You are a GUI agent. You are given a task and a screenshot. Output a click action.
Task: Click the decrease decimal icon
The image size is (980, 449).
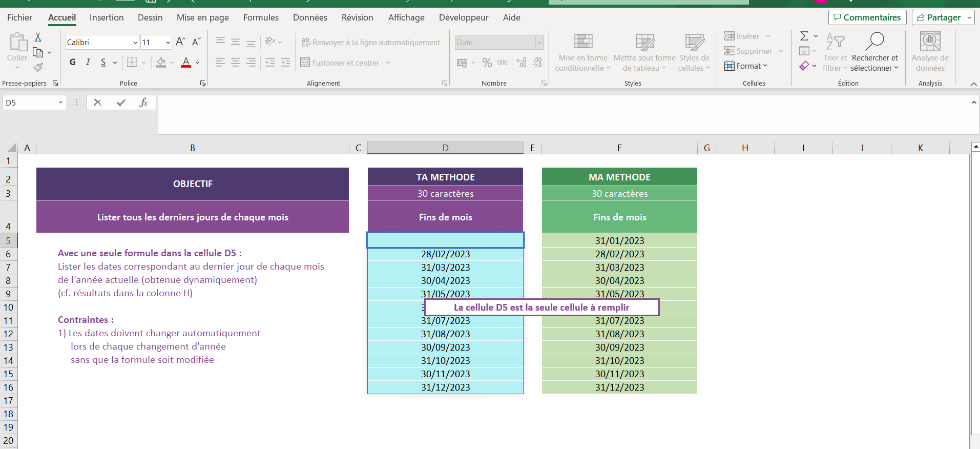coord(537,63)
